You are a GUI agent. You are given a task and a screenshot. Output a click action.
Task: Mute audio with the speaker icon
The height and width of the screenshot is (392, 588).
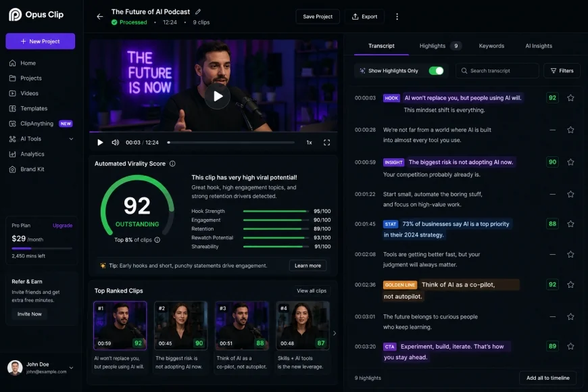pos(115,143)
